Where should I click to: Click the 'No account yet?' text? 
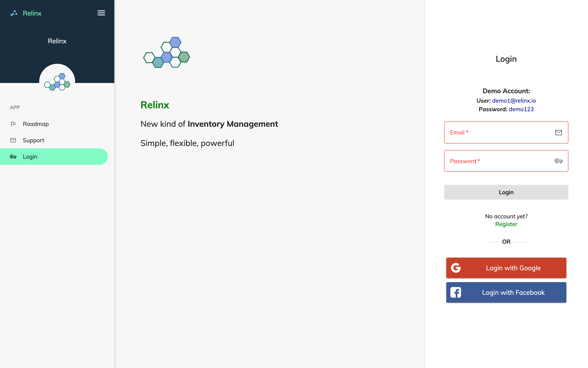pyautogui.click(x=506, y=216)
